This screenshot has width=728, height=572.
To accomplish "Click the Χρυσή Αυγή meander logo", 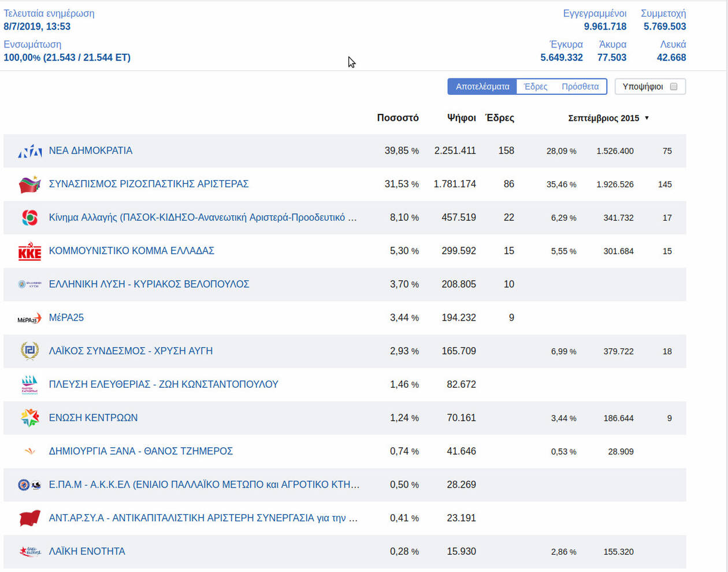I will 29,351.
